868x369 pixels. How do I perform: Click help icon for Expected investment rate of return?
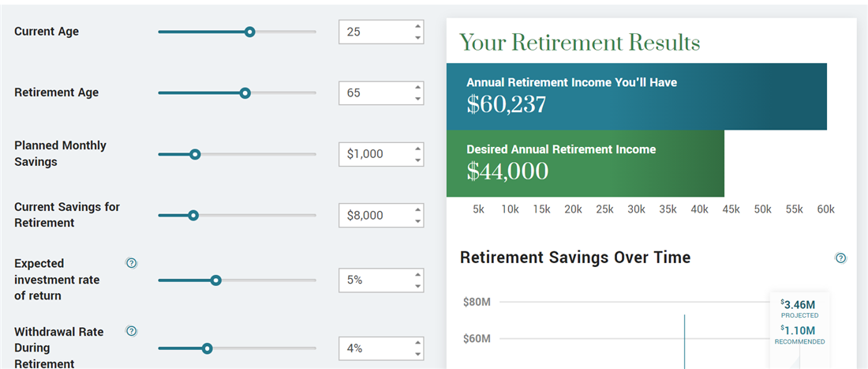132,263
